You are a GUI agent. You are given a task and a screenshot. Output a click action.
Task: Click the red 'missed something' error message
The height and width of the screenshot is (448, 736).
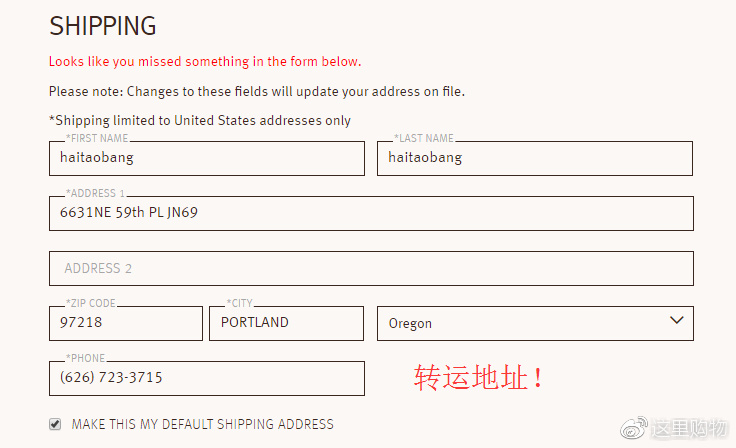(205, 62)
